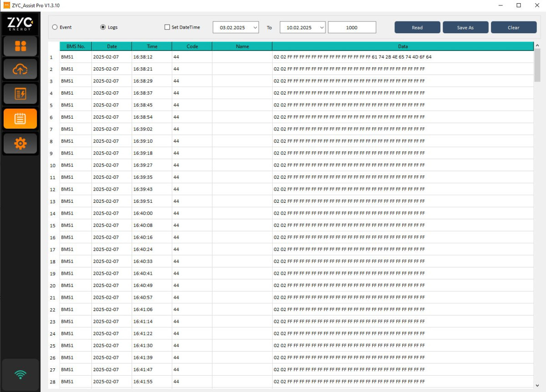Select the highlighted logs notepad icon
This screenshot has width=546, height=392.
click(x=20, y=119)
